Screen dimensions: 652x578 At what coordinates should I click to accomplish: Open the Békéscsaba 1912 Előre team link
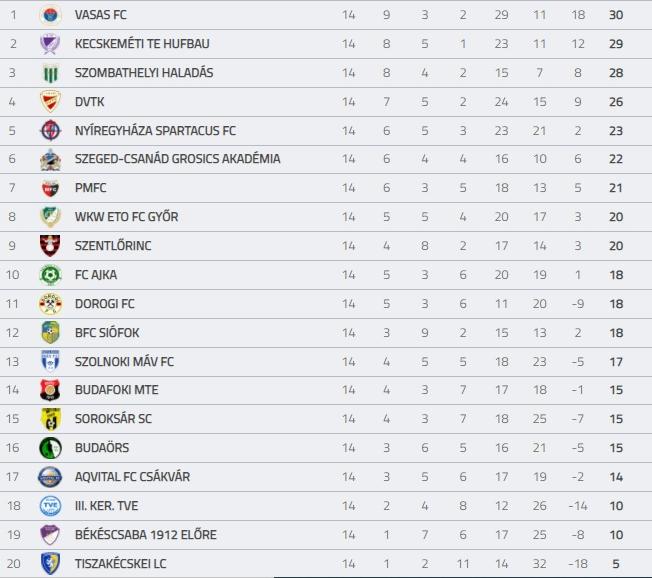(x=146, y=534)
